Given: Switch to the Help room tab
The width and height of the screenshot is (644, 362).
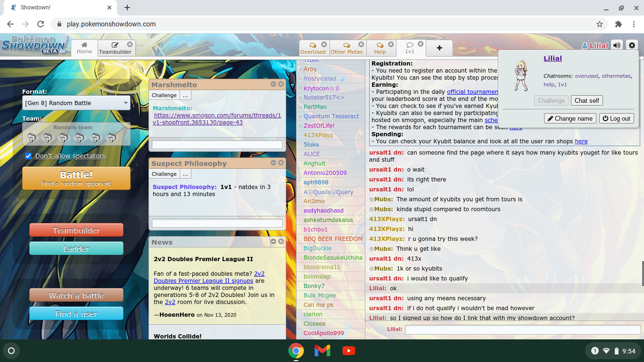Looking at the screenshot, I should [380, 51].
